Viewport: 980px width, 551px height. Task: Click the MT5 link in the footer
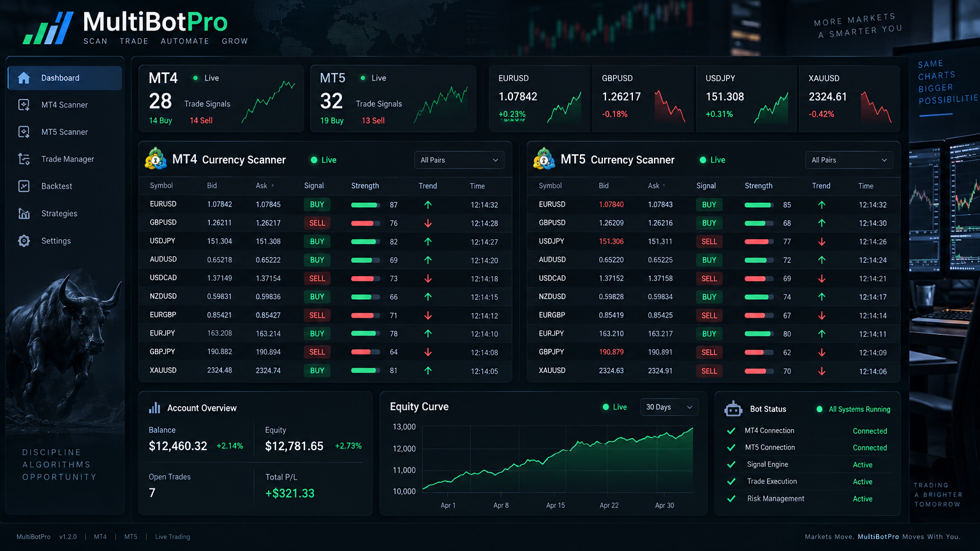pyautogui.click(x=131, y=537)
